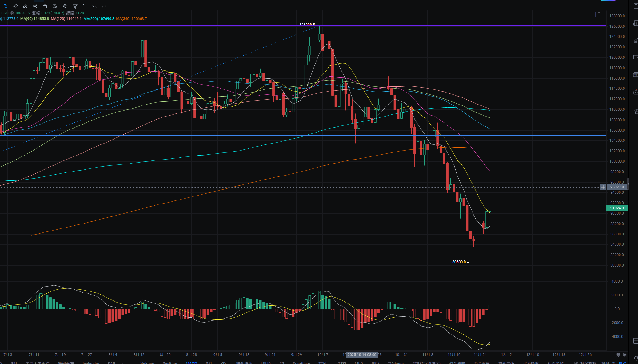The image size is (638, 364).
Task: Expand chart with fullscreen corner icon
Action: (x=598, y=14)
